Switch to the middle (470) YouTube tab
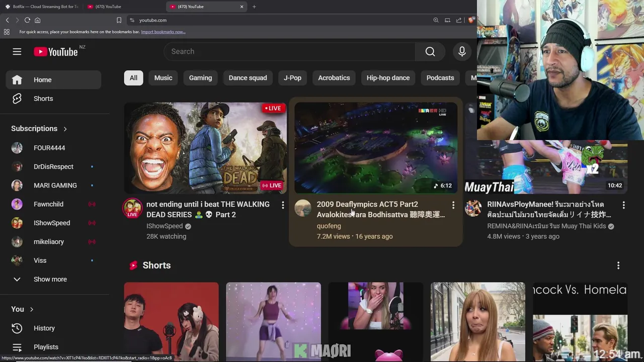The width and height of the screenshot is (644, 362). 123,7
